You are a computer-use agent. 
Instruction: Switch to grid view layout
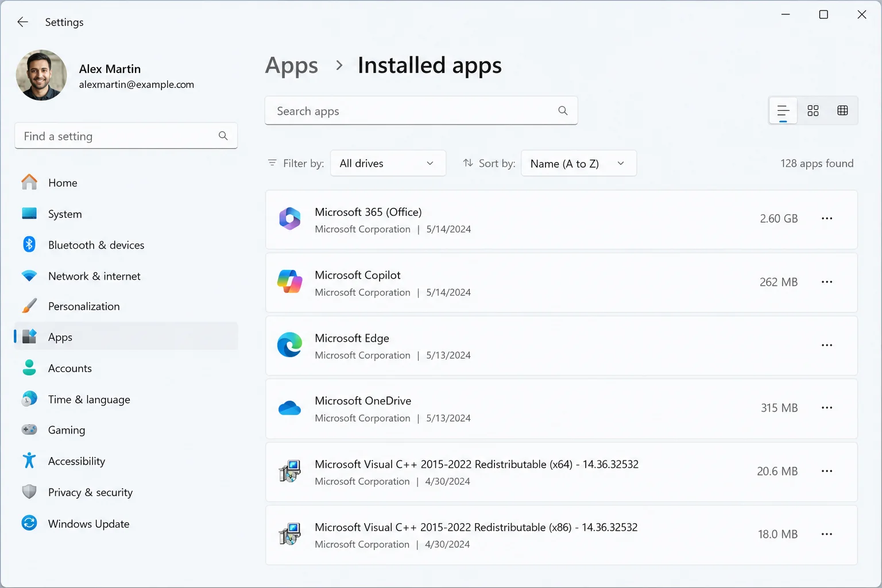click(813, 111)
